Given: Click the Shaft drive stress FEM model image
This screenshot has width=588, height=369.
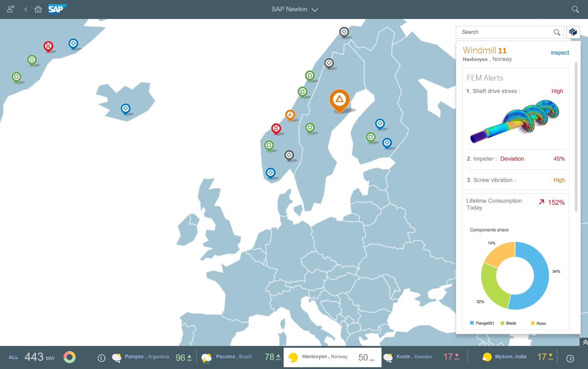Looking at the screenshot, I should pyautogui.click(x=515, y=121).
